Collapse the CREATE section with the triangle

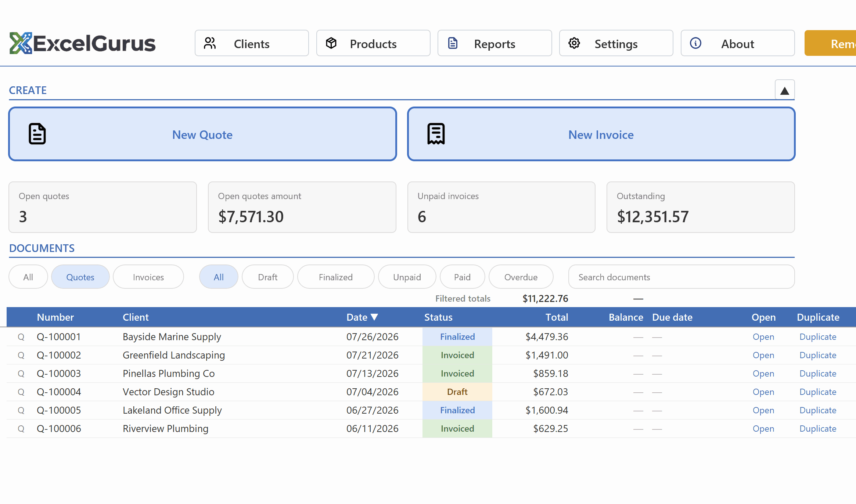point(785,90)
